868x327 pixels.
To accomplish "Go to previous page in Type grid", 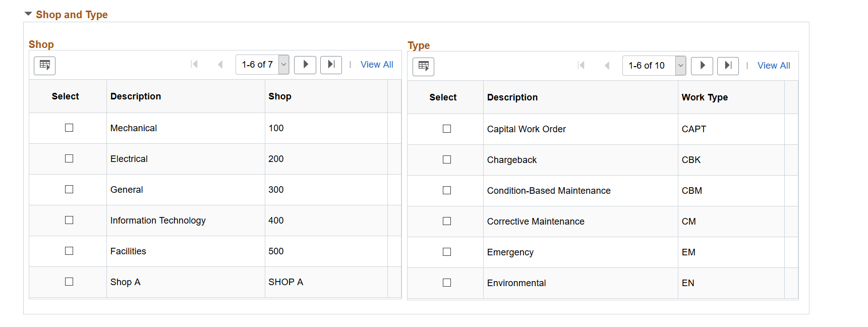I will [607, 66].
